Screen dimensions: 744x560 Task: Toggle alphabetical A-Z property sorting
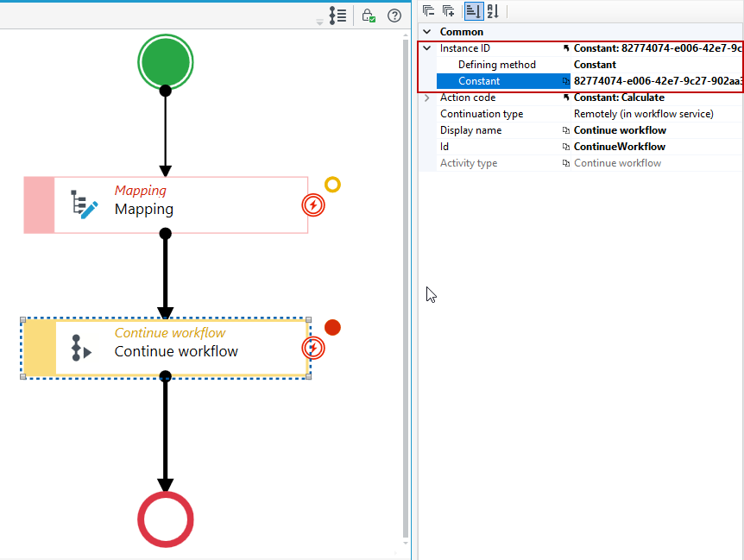click(493, 11)
